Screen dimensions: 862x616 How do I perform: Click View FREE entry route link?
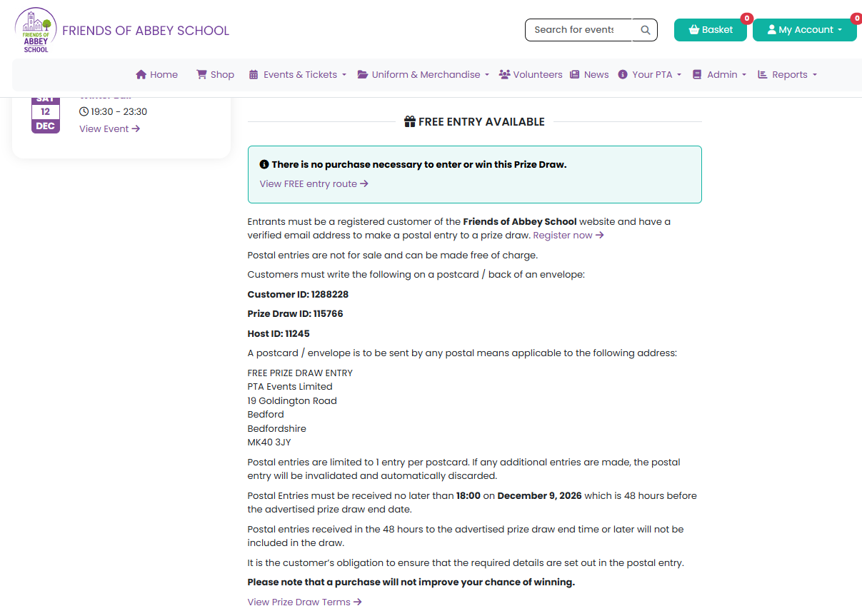pos(314,183)
